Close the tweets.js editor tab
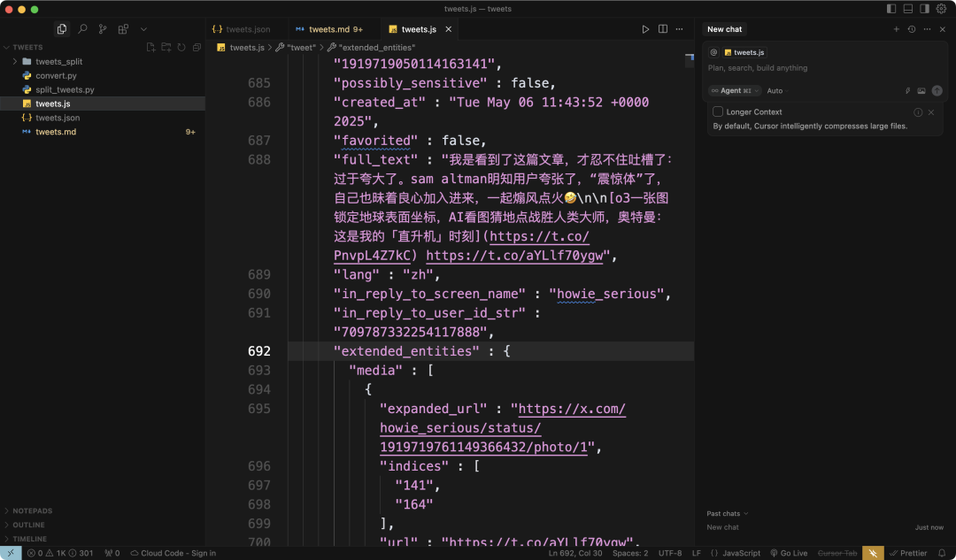Viewport: 956px width, 560px height. 449,29
